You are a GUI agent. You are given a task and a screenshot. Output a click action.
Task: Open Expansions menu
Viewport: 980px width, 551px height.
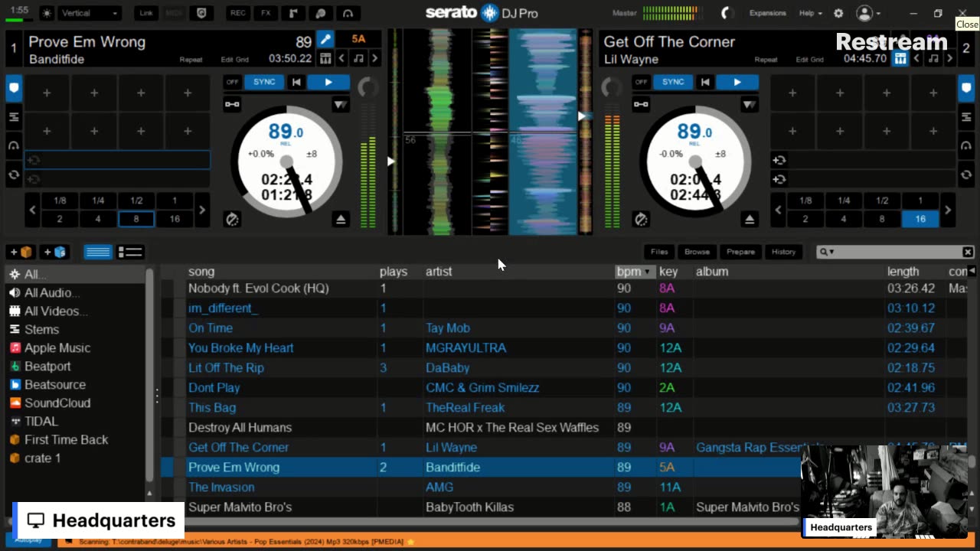[x=768, y=13]
